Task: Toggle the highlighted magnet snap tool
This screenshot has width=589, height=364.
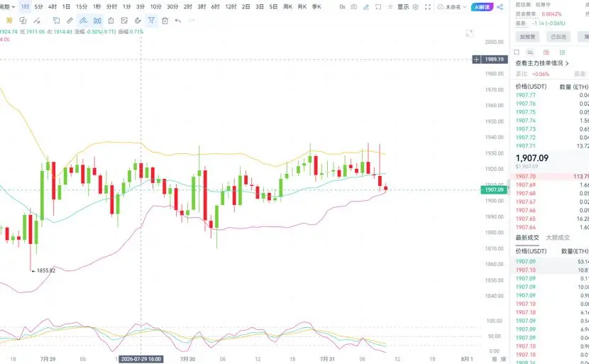Action: [x=97, y=21]
